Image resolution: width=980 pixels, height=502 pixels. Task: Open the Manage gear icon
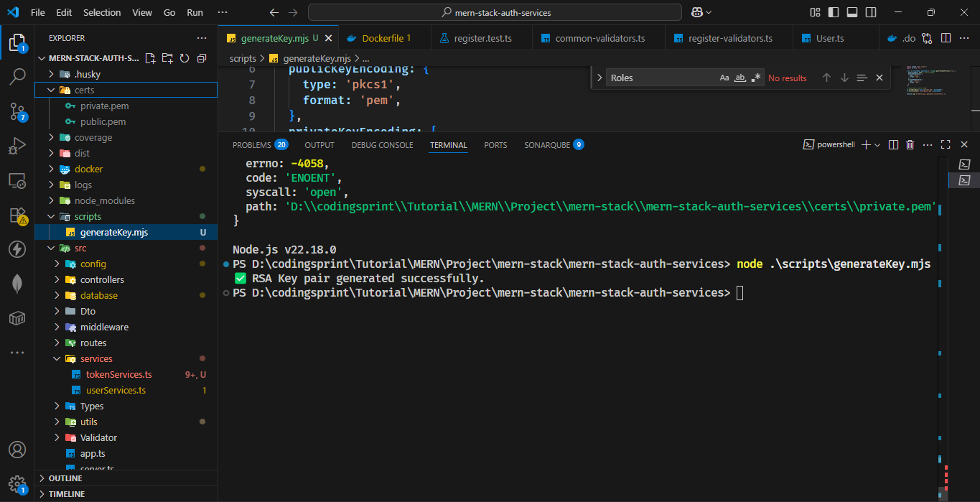tap(17, 484)
